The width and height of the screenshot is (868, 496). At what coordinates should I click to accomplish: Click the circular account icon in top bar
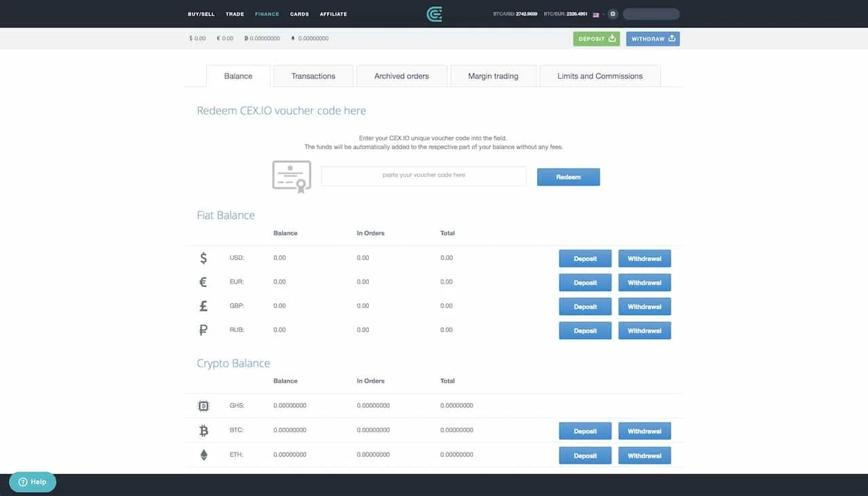pos(612,14)
